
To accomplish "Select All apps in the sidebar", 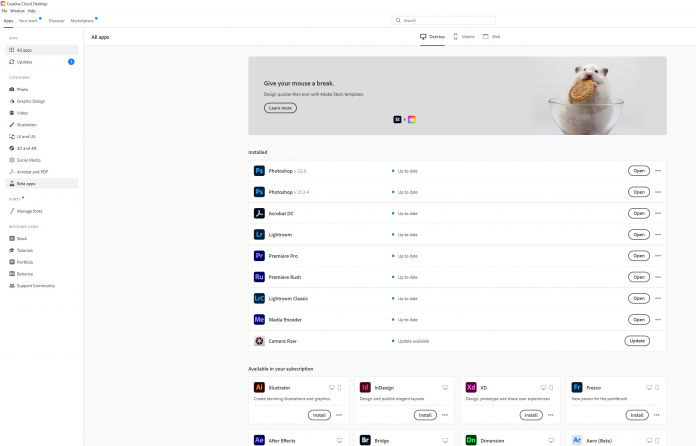I will 42,50.
